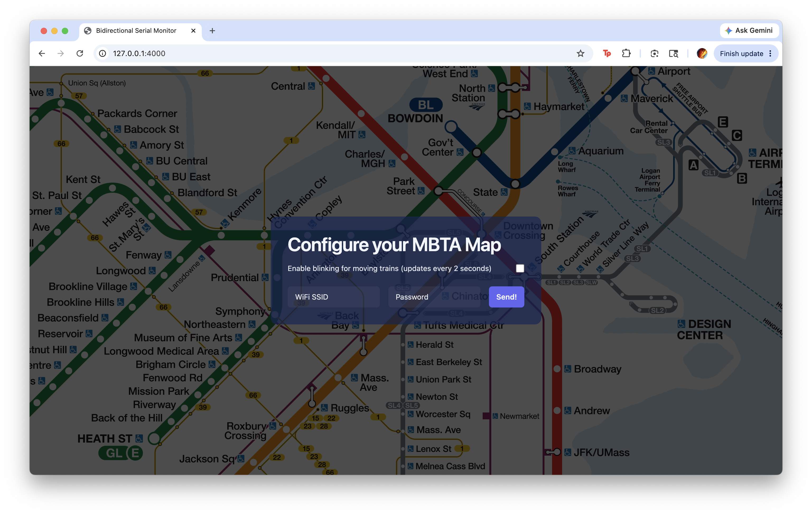Click the Password input field
The width and height of the screenshot is (812, 514).
tap(434, 297)
